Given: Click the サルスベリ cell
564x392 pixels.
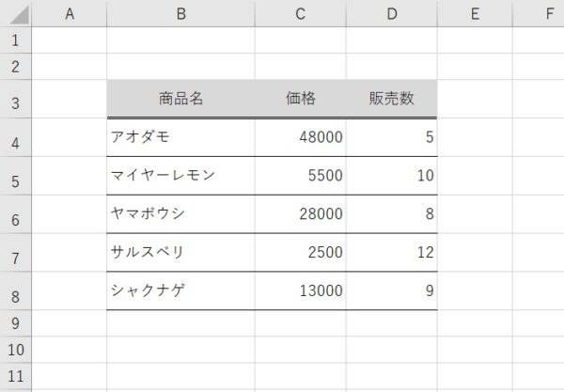Looking at the screenshot, I should tap(180, 253).
